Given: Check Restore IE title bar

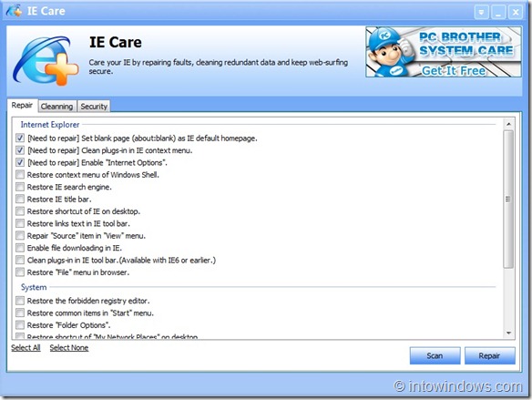Looking at the screenshot, I should pos(20,199).
